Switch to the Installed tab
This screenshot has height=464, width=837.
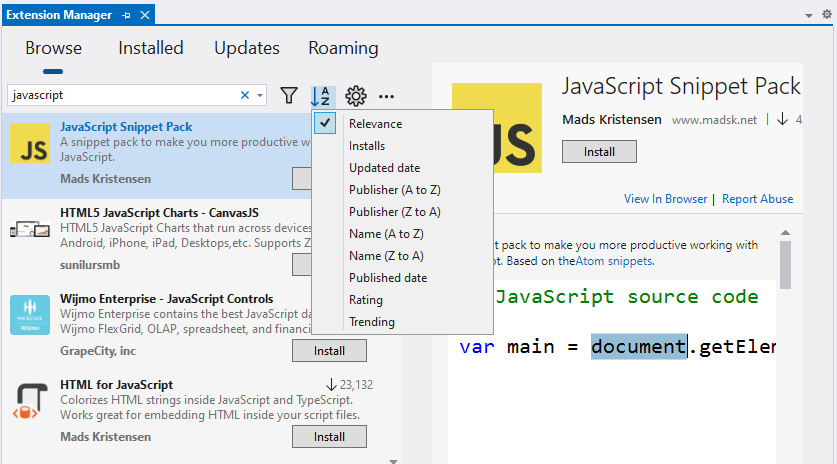coord(151,49)
